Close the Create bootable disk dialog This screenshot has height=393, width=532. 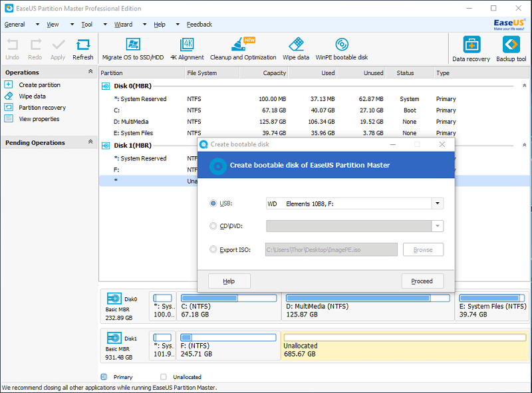(x=442, y=144)
